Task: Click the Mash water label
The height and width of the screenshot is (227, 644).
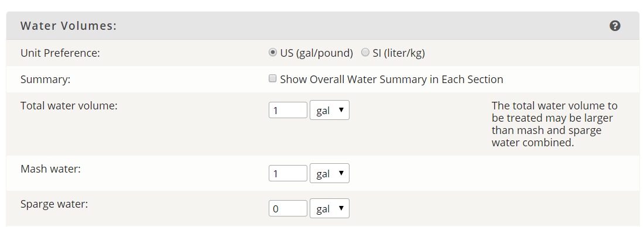Action: [x=50, y=168]
